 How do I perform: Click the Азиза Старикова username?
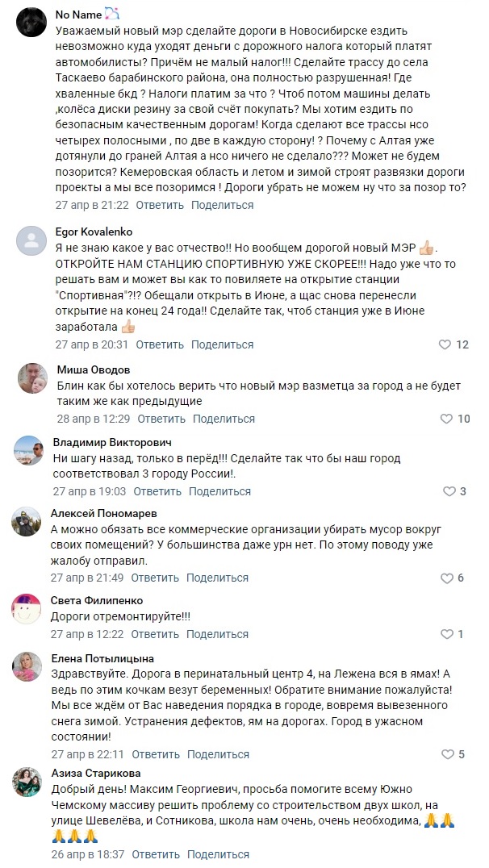coord(96,774)
